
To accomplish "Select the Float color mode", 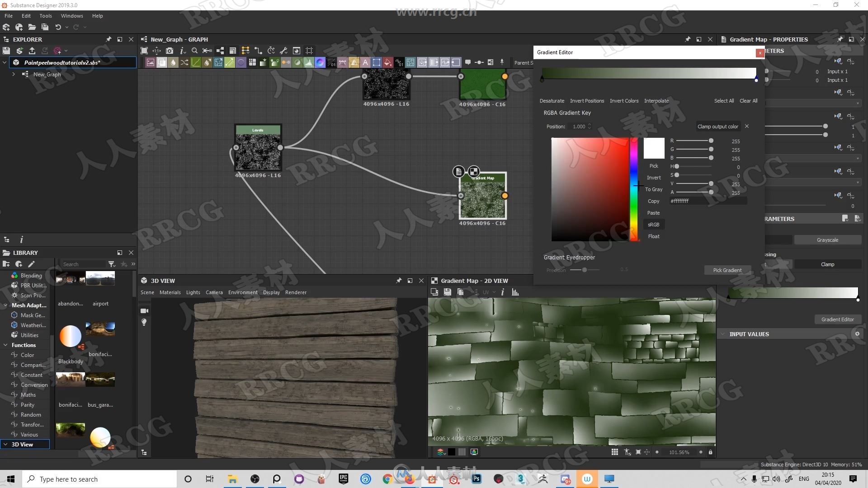I will tap(654, 236).
